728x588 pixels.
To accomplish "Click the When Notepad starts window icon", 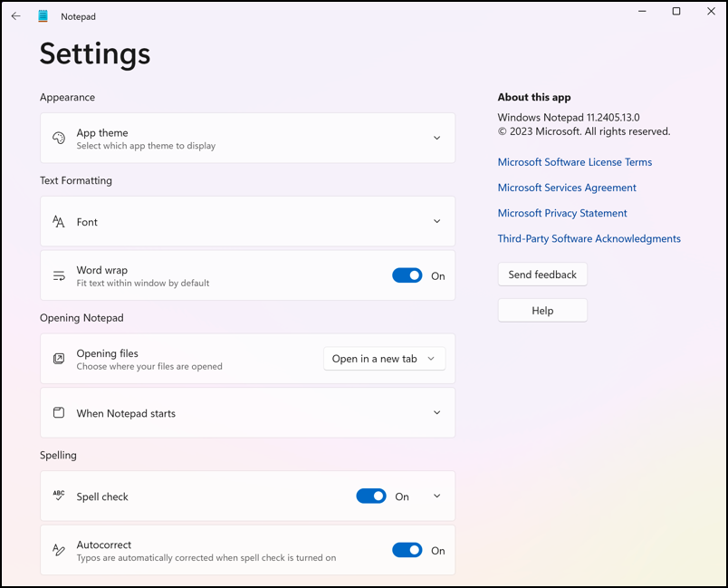I will (x=59, y=413).
